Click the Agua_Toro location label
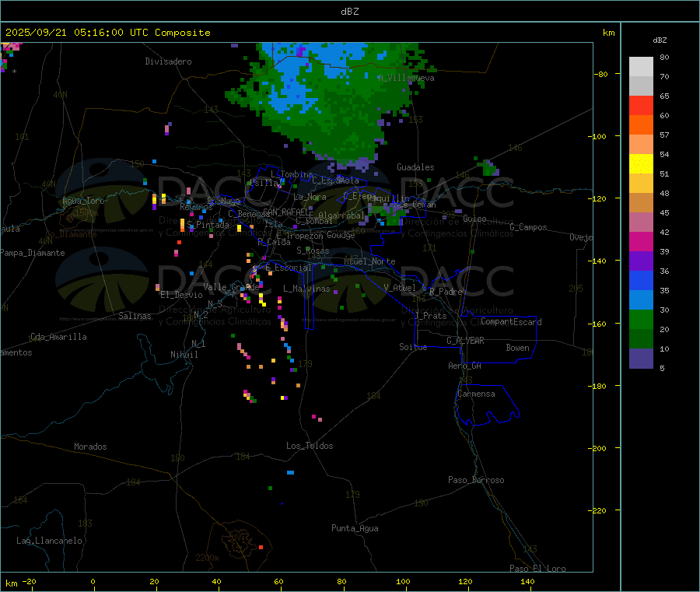Screen dimensions: 700x592 click(x=83, y=201)
